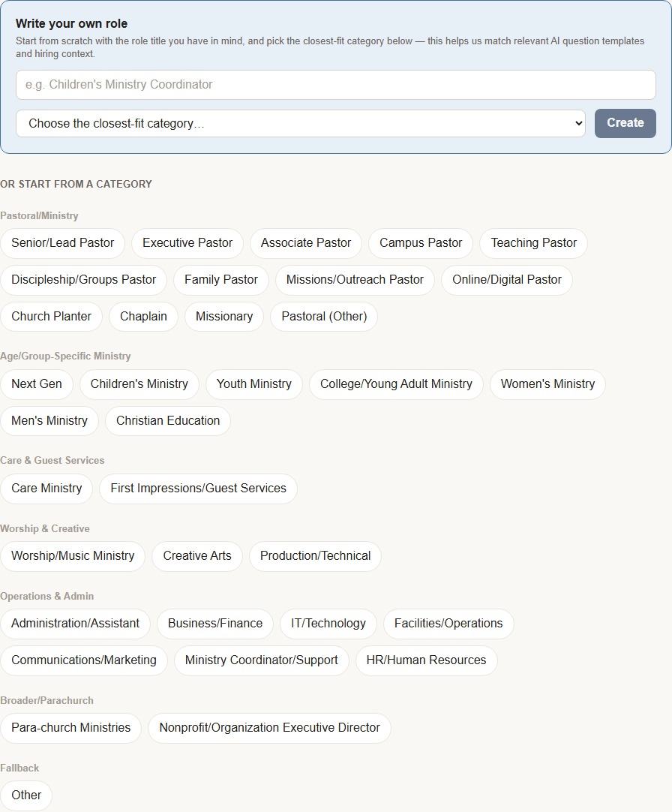This screenshot has height=812, width=672.
Task: Choose Children's Ministry category
Action: click(139, 384)
